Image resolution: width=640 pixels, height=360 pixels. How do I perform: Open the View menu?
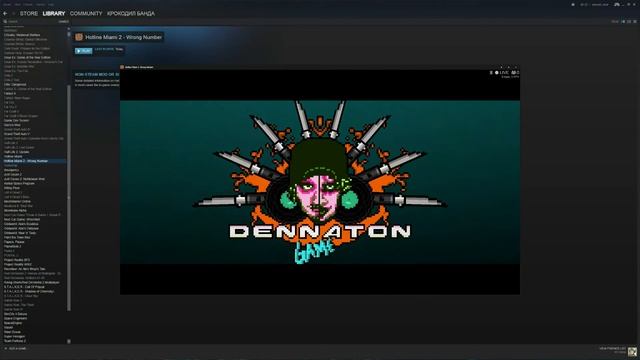click(x=18, y=4)
